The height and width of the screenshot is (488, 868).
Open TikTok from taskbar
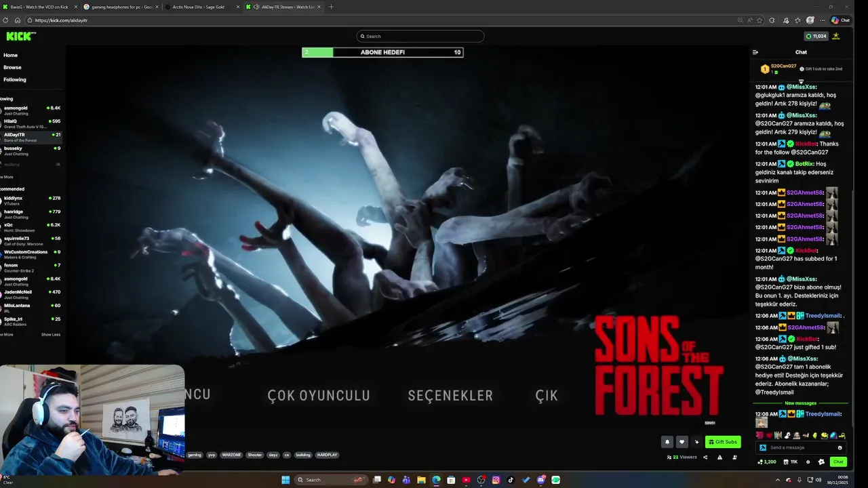pos(511,480)
